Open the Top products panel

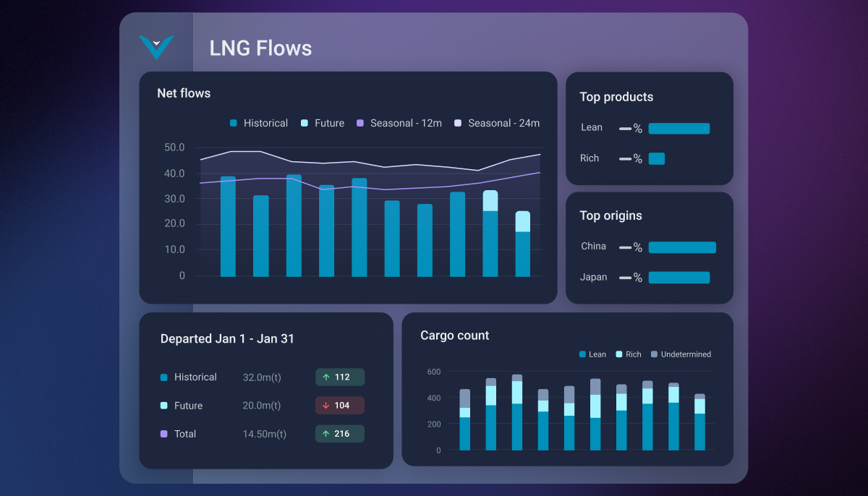(x=616, y=97)
